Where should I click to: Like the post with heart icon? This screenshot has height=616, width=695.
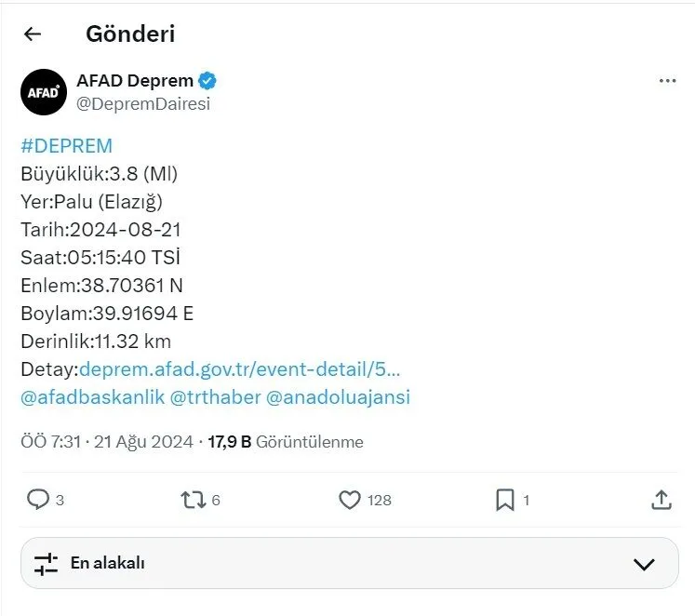click(350, 500)
